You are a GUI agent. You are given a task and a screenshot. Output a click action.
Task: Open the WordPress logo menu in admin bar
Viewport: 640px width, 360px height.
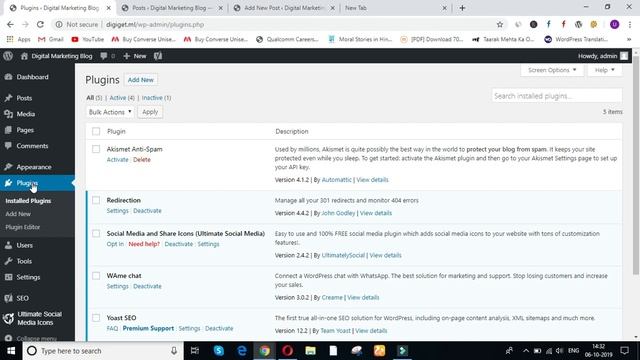pos(8,56)
